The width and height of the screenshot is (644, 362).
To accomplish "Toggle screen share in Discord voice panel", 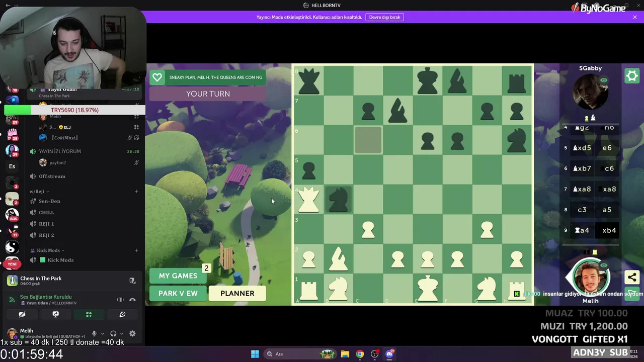I will coord(56,314).
